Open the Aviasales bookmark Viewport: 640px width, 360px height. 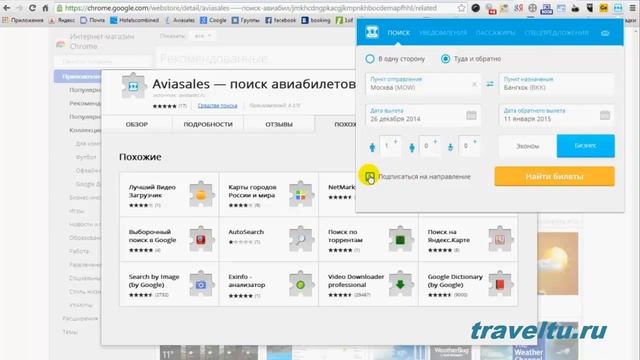pos(180,20)
